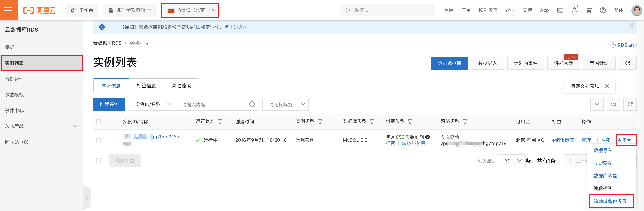Filter by 数据库类型 funnel icon
This screenshot has height=211, width=644.
click(x=372, y=121)
